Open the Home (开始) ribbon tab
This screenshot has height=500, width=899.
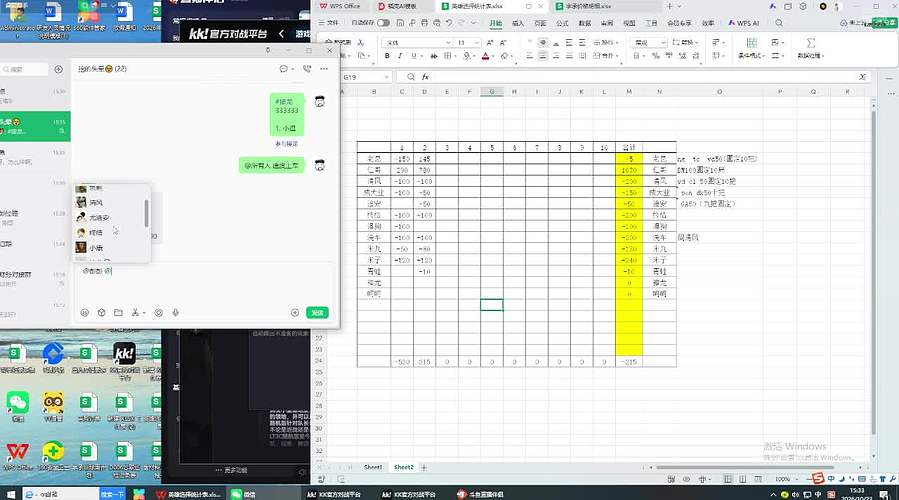point(496,23)
